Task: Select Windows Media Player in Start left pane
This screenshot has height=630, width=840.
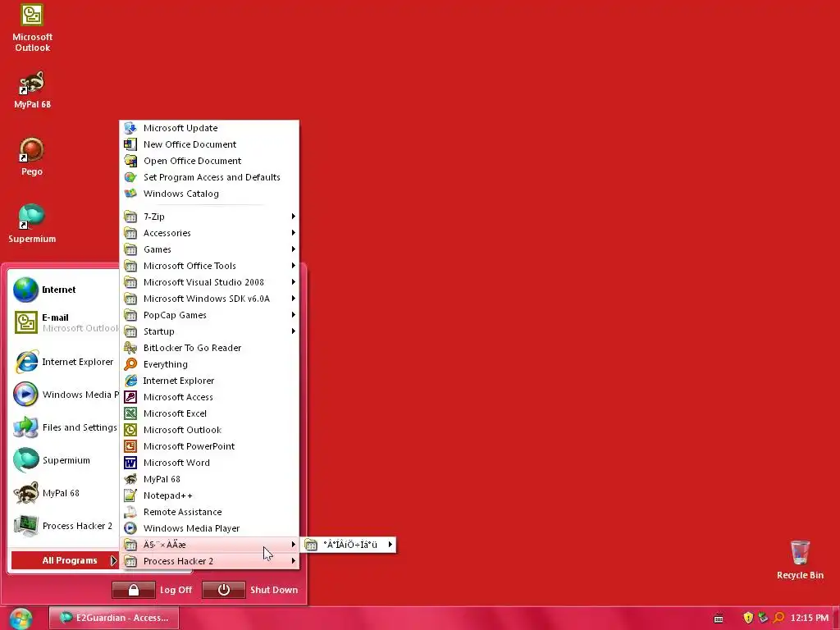Action: pos(64,395)
